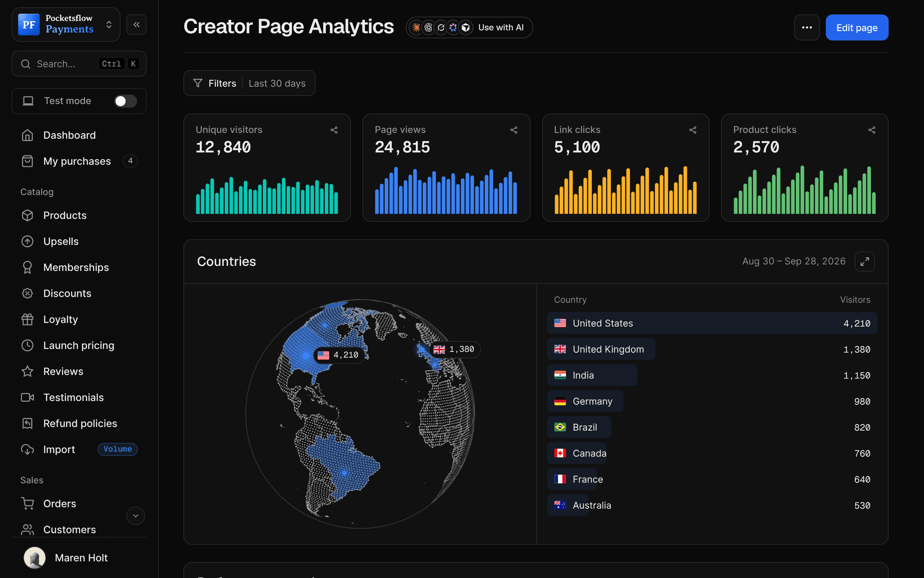924x578 pixels.
Task: Click the 1,380 UK marker on globe
Action: (455, 349)
